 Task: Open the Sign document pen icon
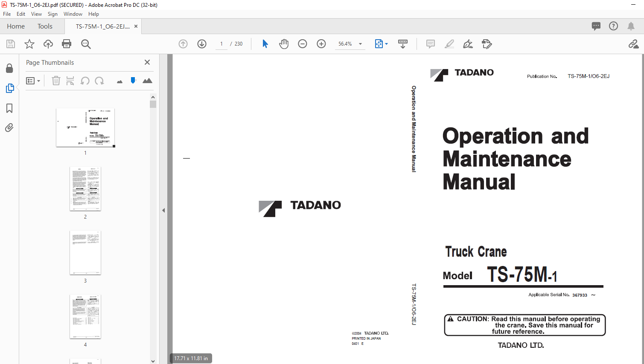(x=468, y=44)
